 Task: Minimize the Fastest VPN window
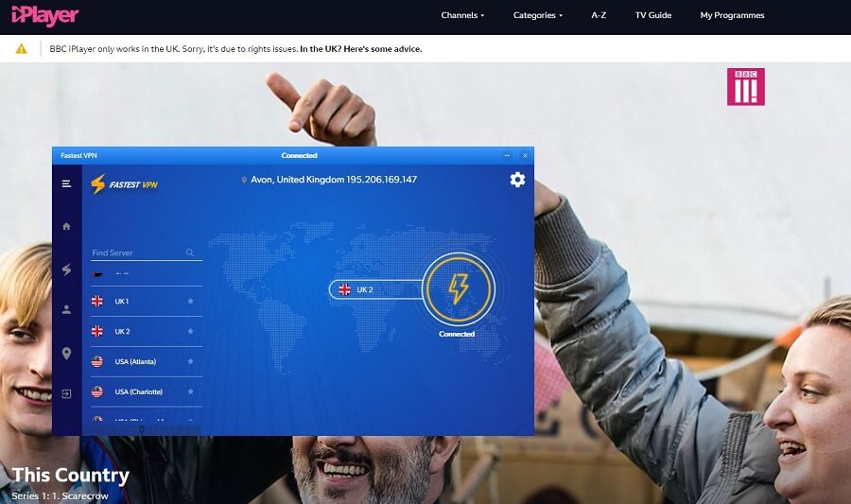point(507,156)
